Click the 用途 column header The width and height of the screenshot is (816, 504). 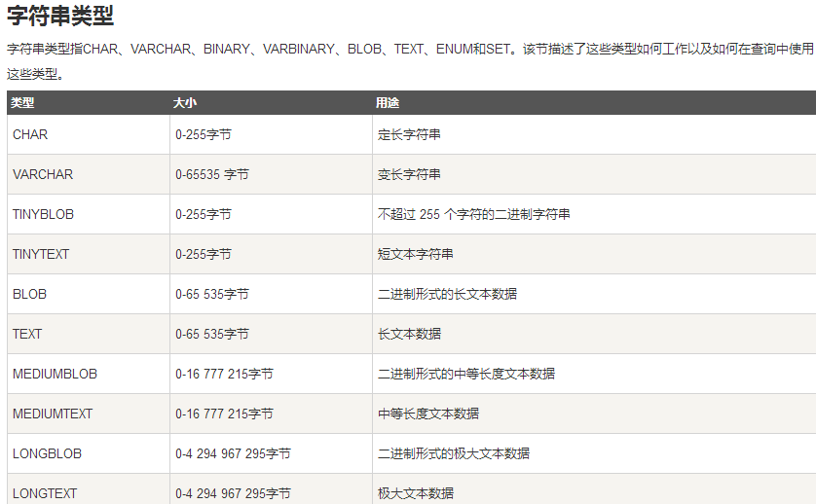click(x=594, y=103)
